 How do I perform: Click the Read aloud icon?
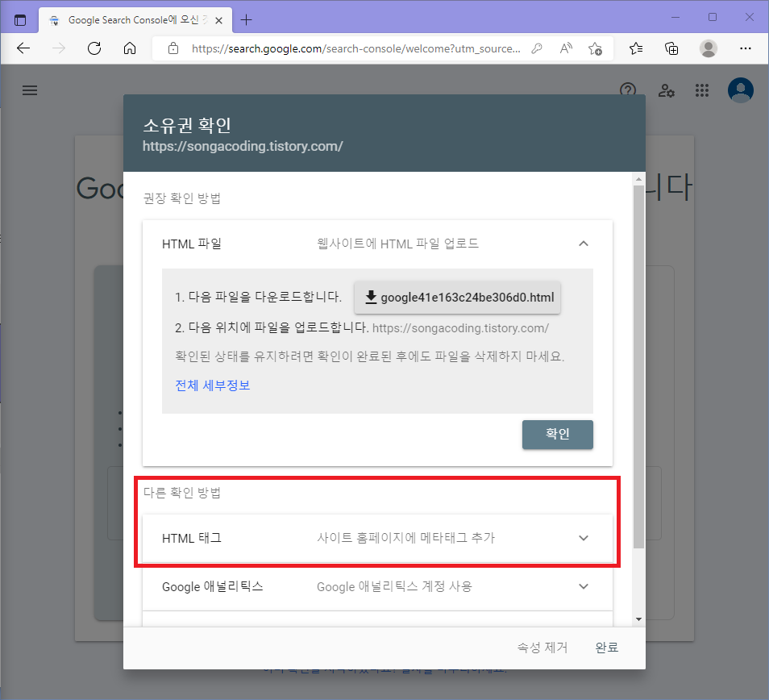[566, 48]
